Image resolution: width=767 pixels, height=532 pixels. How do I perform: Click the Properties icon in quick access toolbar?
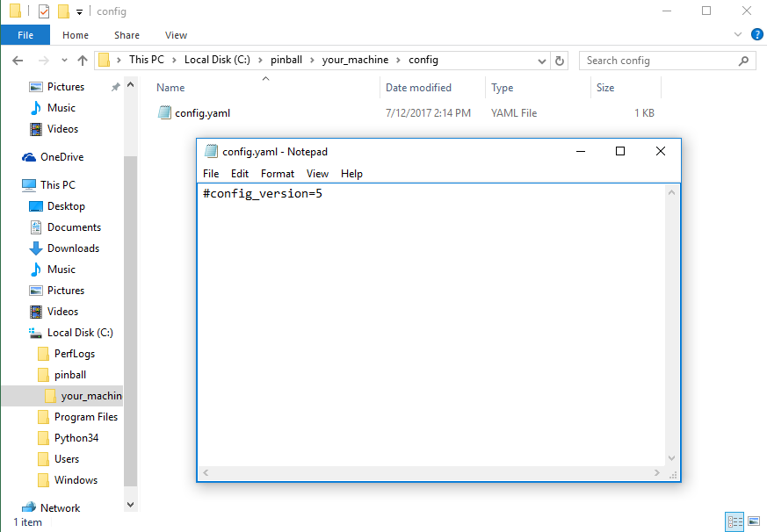click(x=44, y=11)
